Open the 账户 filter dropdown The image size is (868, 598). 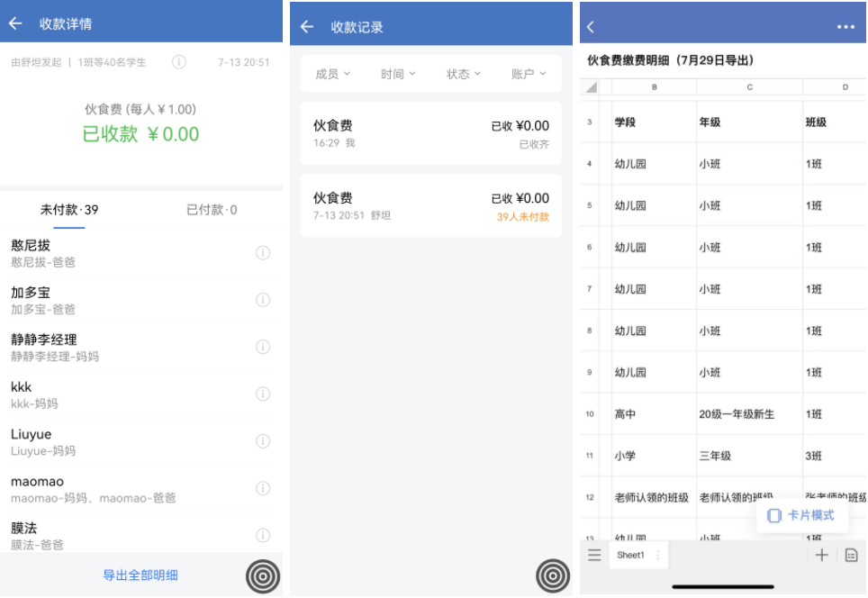[x=529, y=74]
